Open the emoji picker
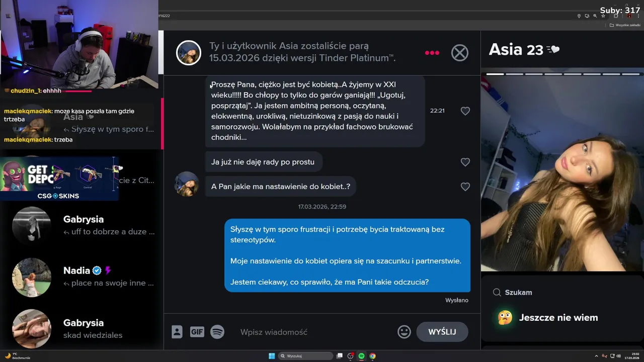 [404, 332]
